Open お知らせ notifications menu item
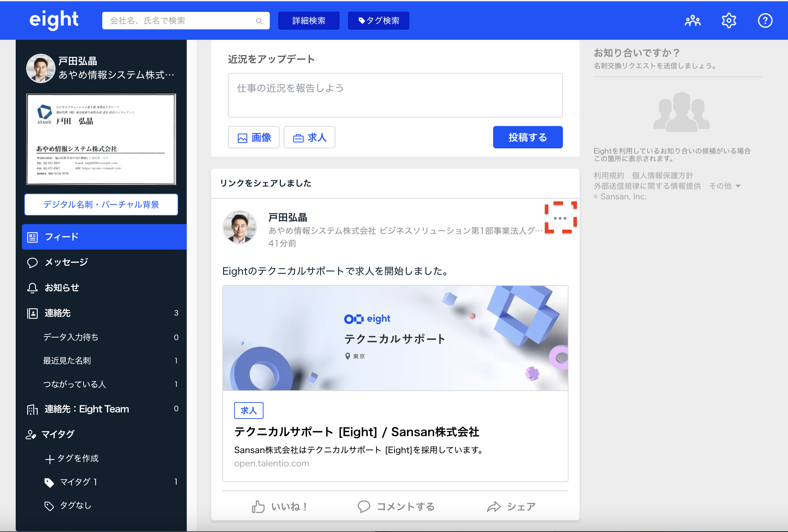This screenshot has height=532, width=788. (x=62, y=288)
